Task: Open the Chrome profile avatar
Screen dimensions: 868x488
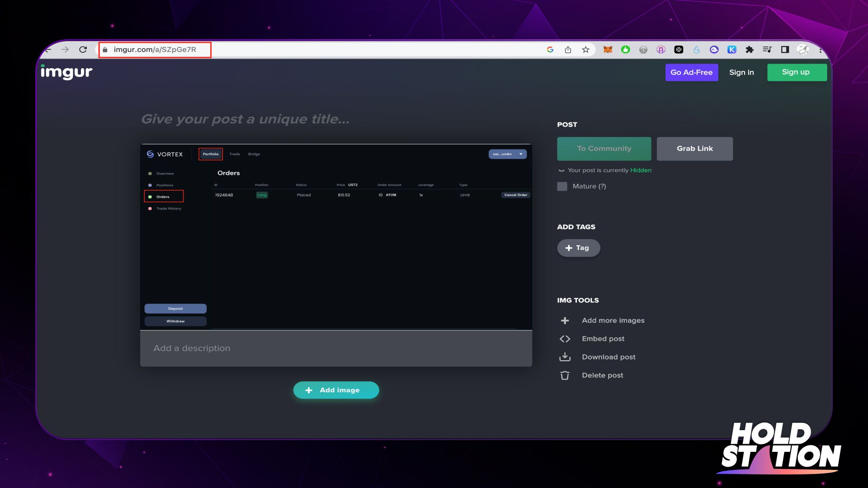Action: [803, 50]
